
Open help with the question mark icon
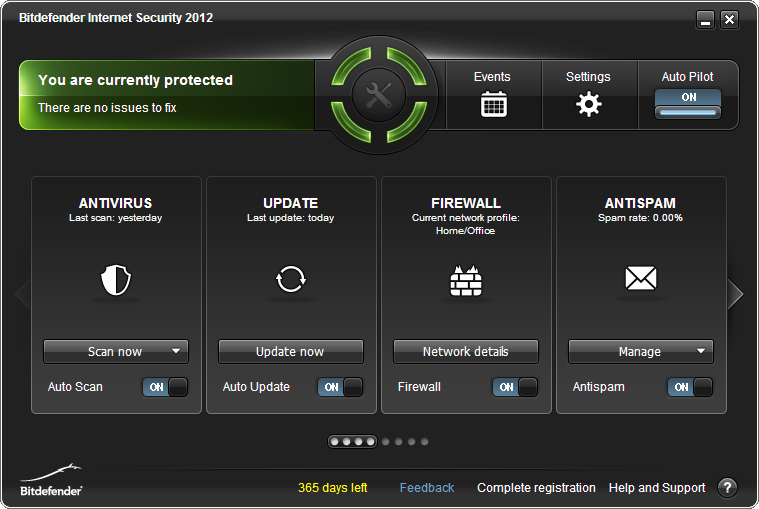click(x=727, y=488)
